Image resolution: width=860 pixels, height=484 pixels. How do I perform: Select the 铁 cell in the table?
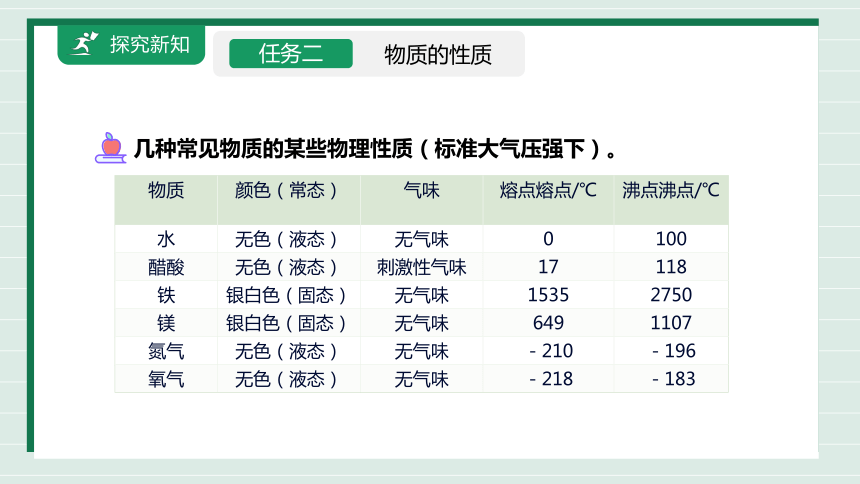coord(166,295)
